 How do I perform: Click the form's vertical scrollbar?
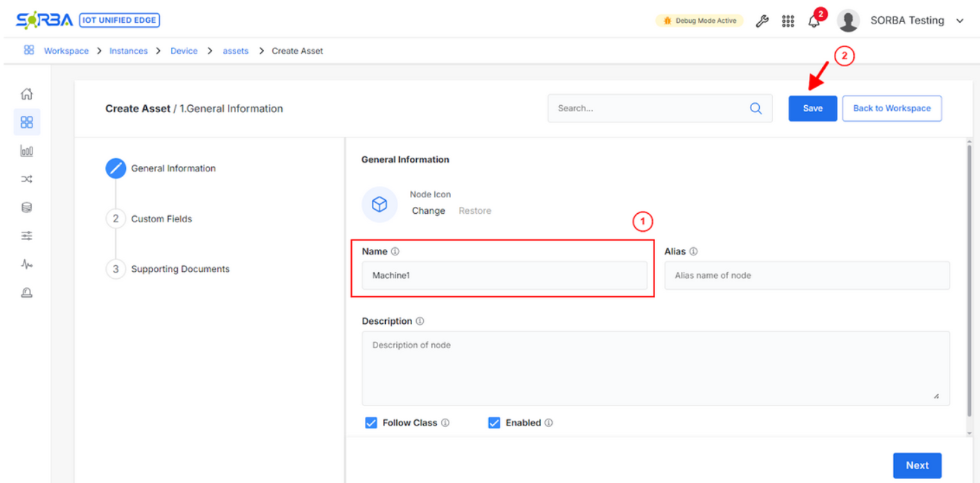click(968, 277)
